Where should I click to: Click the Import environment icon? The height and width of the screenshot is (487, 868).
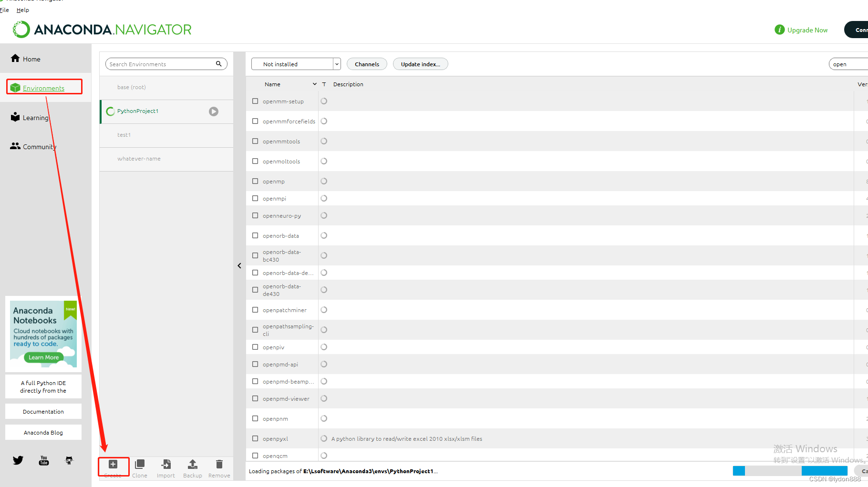(x=166, y=464)
